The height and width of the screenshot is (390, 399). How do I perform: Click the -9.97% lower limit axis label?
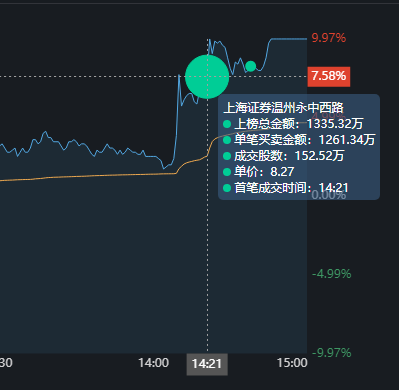click(331, 352)
